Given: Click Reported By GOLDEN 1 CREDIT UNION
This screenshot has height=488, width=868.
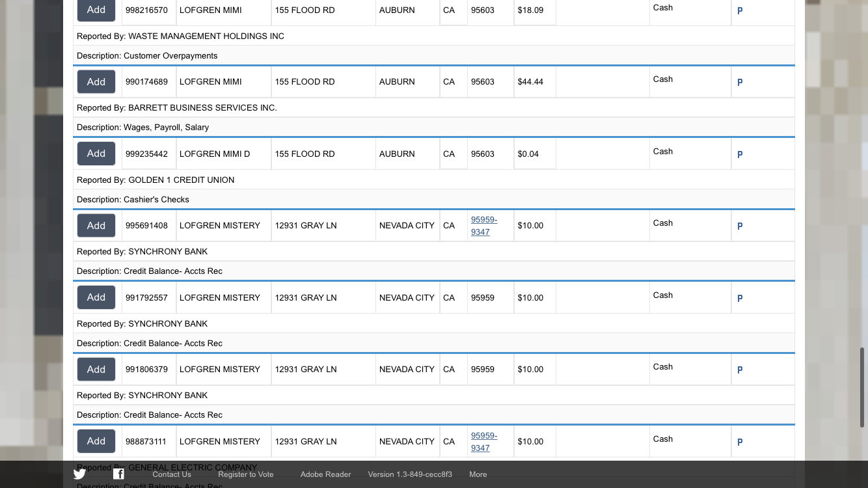Looking at the screenshot, I should 156,180.
